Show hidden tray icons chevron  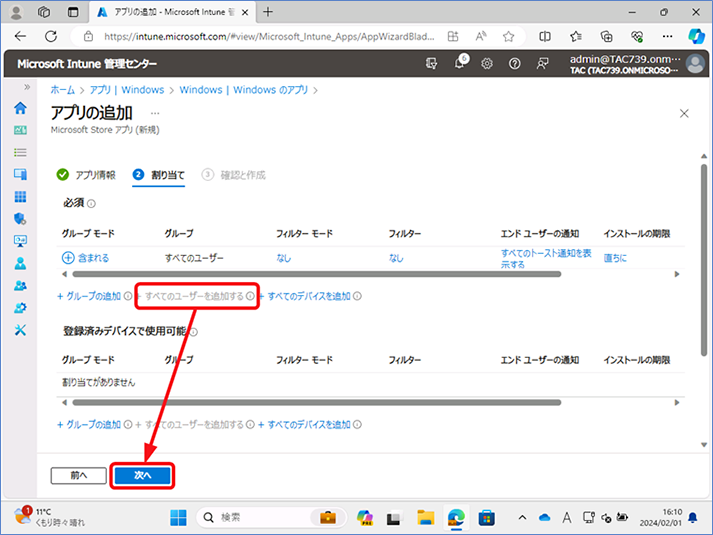point(522,517)
